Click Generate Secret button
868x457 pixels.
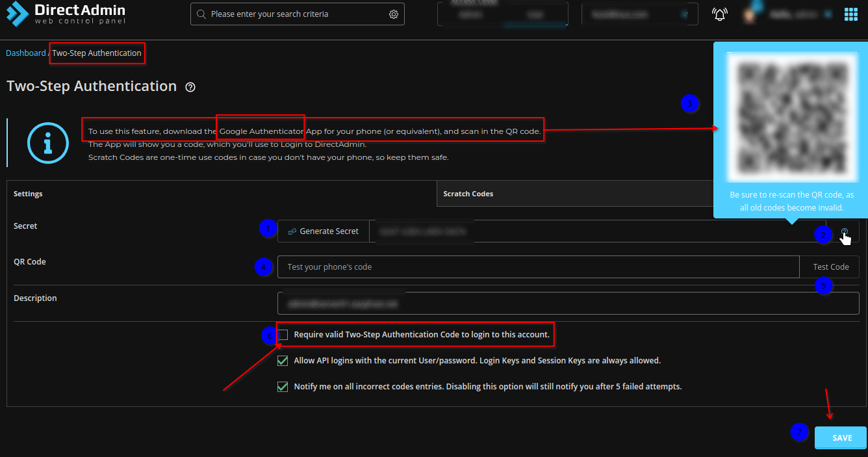[x=324, y=231]
